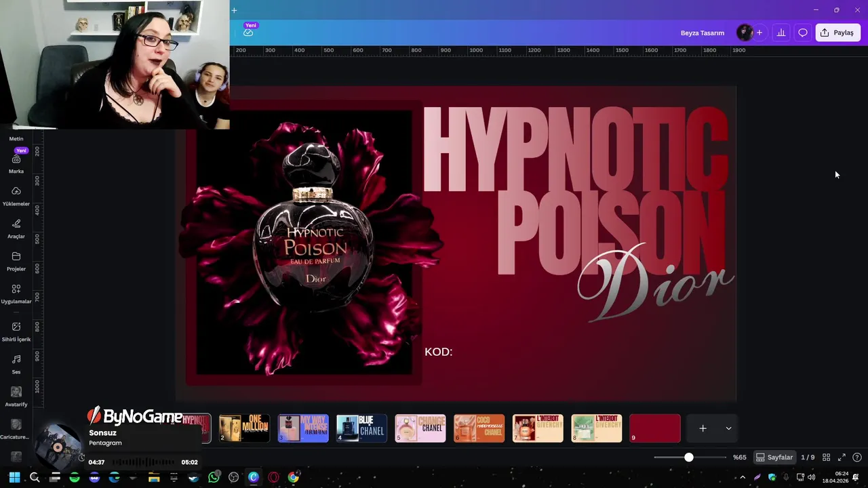The width and height of the screenshot is (868, 488).
Task: Open the analytics chart icon
Action: coord(781,33)
